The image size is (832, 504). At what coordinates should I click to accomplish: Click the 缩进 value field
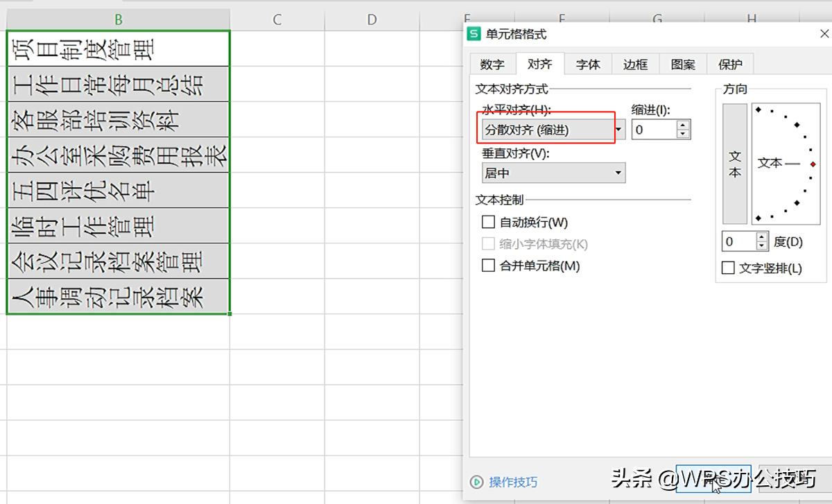pos(655,130)
